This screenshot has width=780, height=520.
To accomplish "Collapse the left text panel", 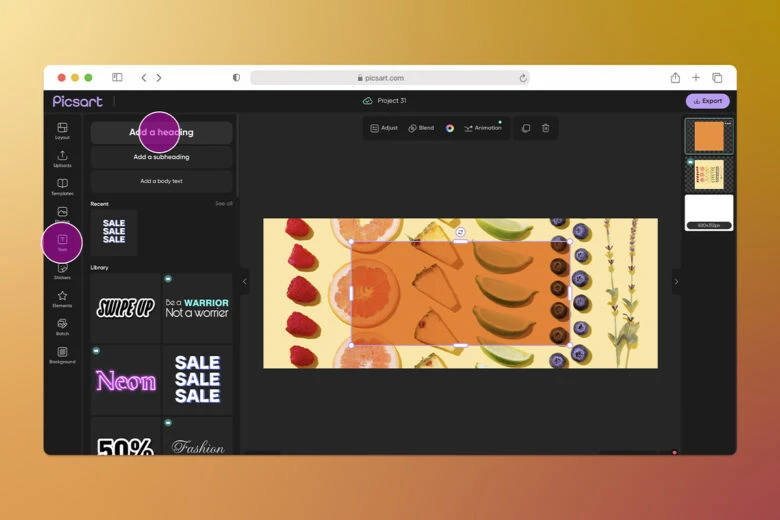I will pos(244,282).
